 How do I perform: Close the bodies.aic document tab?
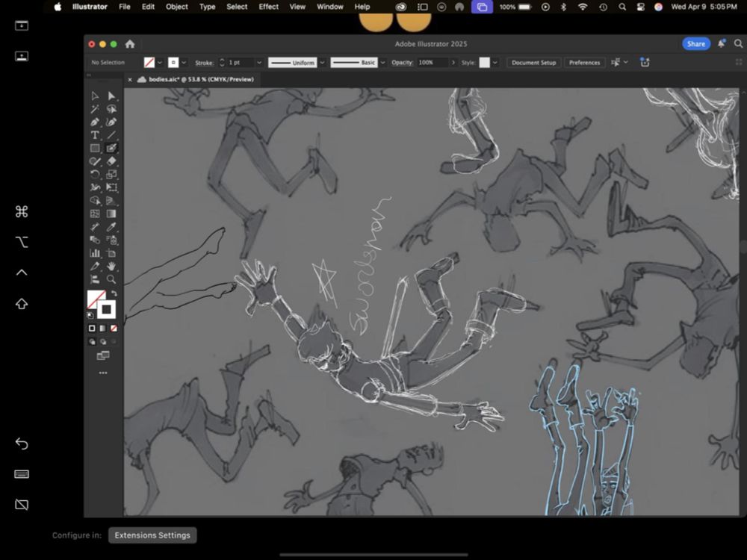tap(130, 79)
